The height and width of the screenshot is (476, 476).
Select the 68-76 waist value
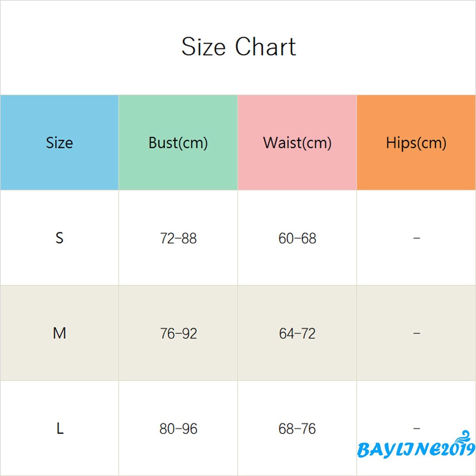pos(297,429)
